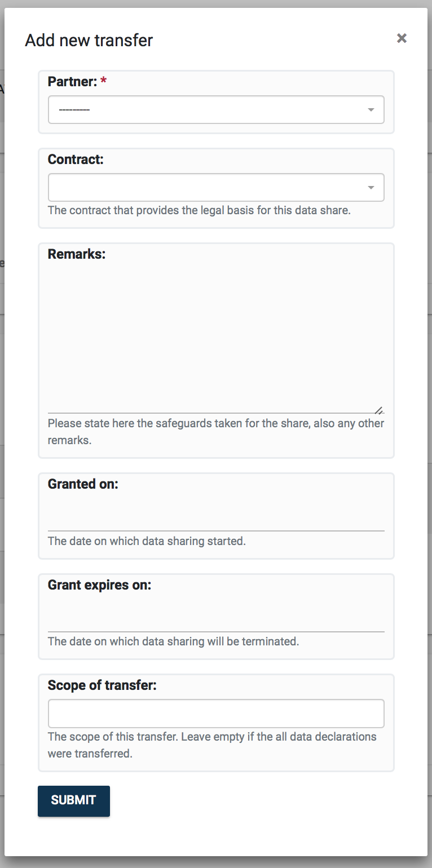Click the Partner field label
This screenshot has width=432, height=868.
(x=72, y=82)
